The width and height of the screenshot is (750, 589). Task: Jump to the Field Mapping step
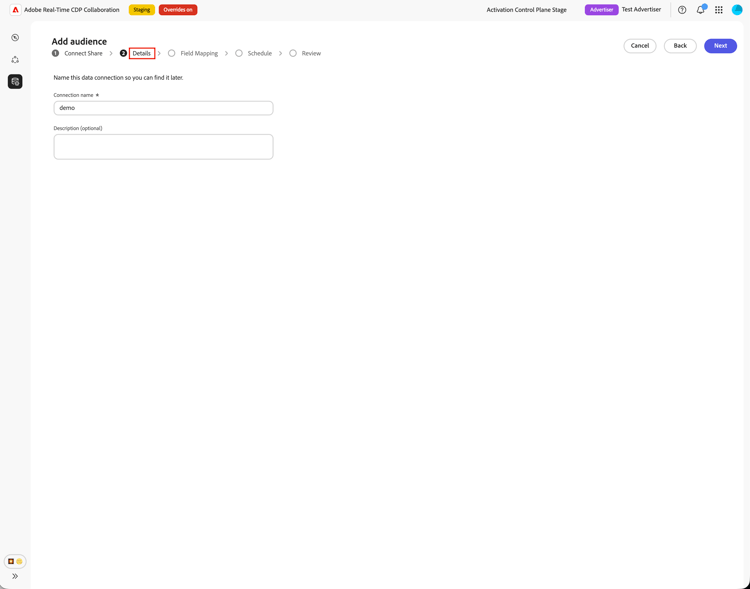coord(199,53)
